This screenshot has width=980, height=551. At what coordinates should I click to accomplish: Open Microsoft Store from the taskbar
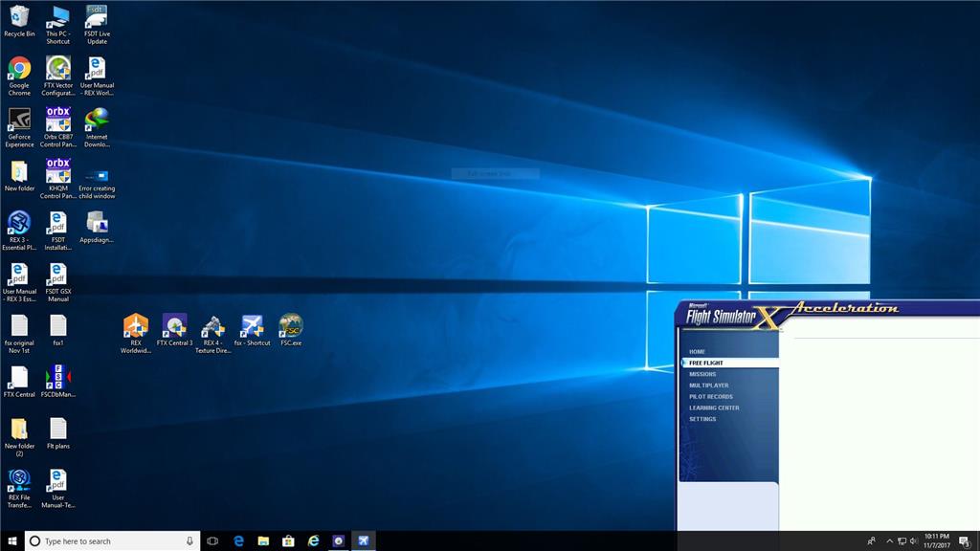[x=288, y=541]
